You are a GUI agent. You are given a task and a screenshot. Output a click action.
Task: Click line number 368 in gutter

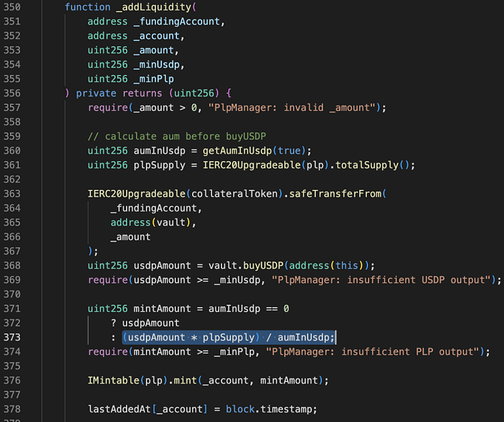click(x=12, y=266)
